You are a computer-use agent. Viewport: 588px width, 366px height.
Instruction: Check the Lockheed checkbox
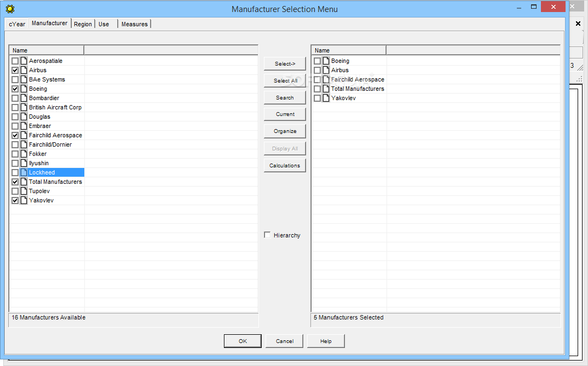coord(15,172)
